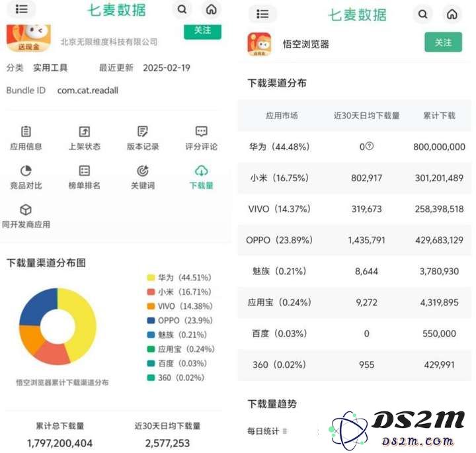Select the 华为（44.48%） table row label
This screenshot has width=476, height=453.
tap(280, 147)
